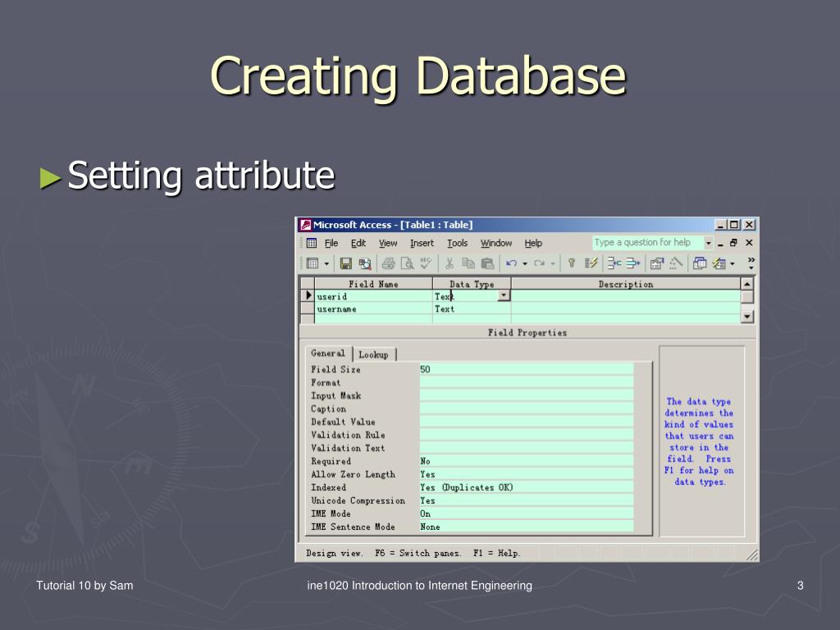Click the Field Size value 50
This screenshot has width=840, height=630.
[x=527, y=369]
